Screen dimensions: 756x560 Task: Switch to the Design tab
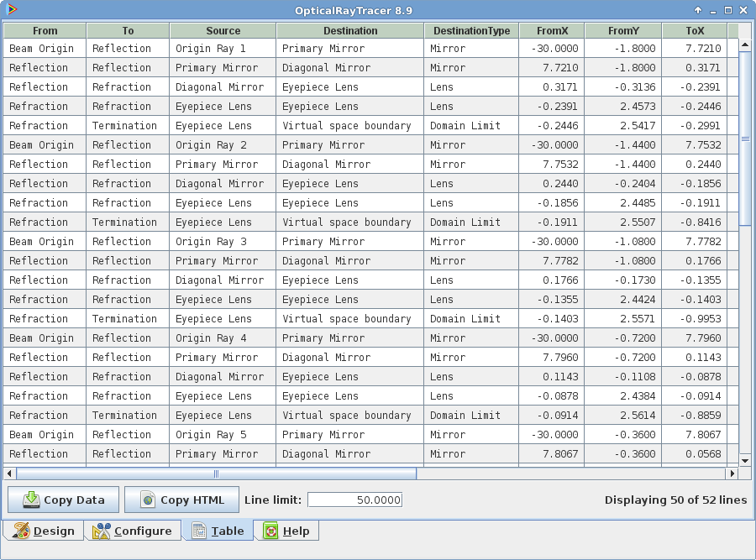click(x=45, y=531)
